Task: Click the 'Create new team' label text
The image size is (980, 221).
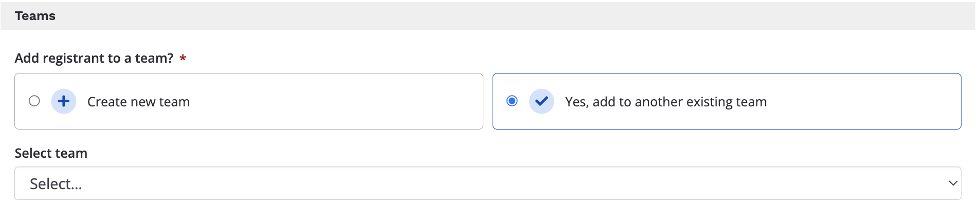Action: click(x=139, y=102)
